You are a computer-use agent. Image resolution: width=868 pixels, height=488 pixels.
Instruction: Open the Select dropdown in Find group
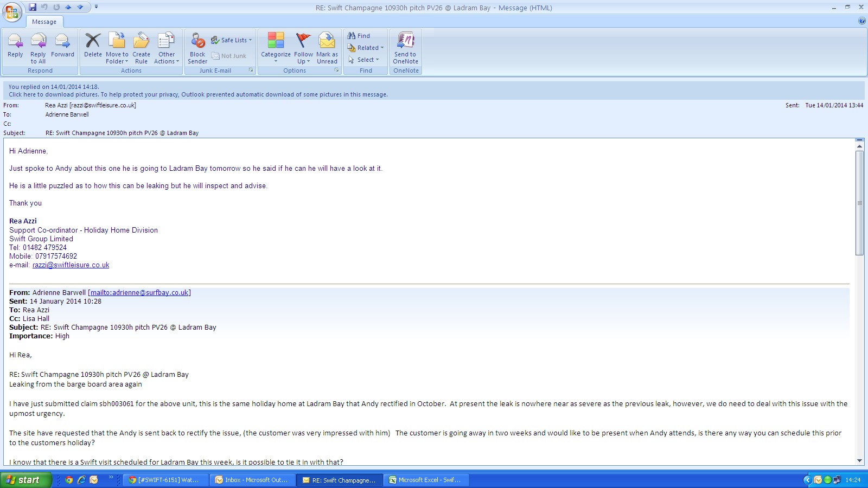coord(363,60)
